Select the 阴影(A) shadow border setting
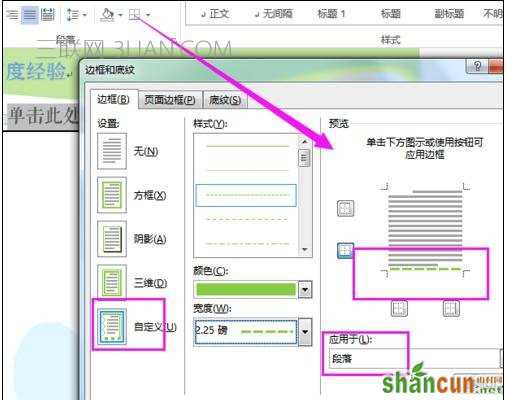 tap(112, 239)
